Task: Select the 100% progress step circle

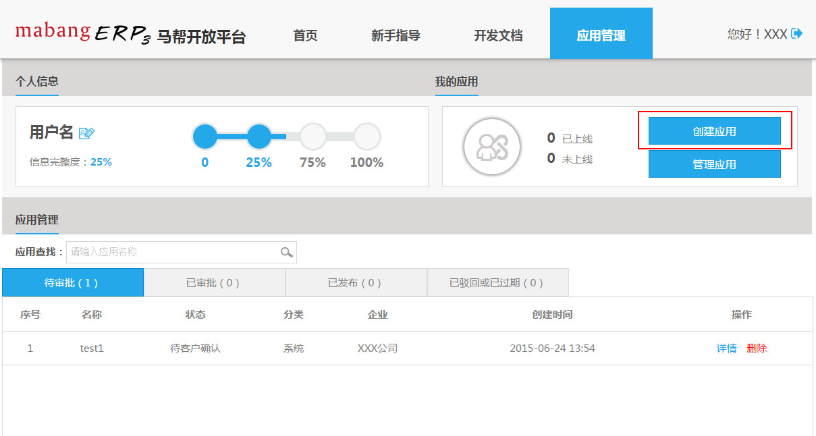Action: click(x=367, y=136)
